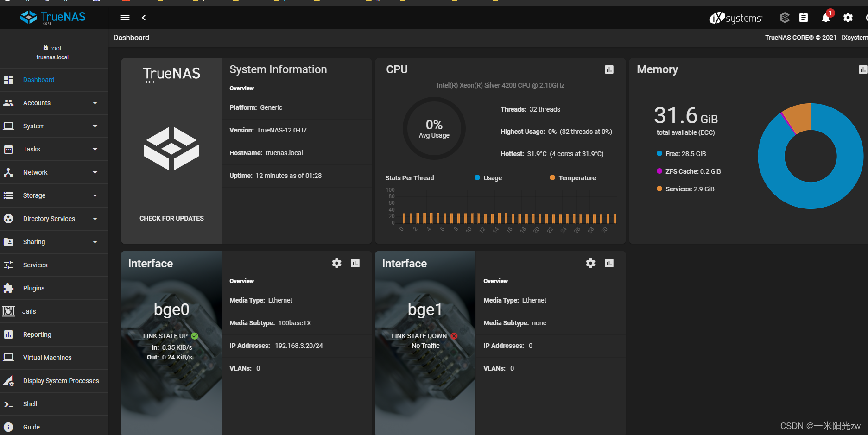
Task: Click the root username label
Action: click(x=56, y=48)
